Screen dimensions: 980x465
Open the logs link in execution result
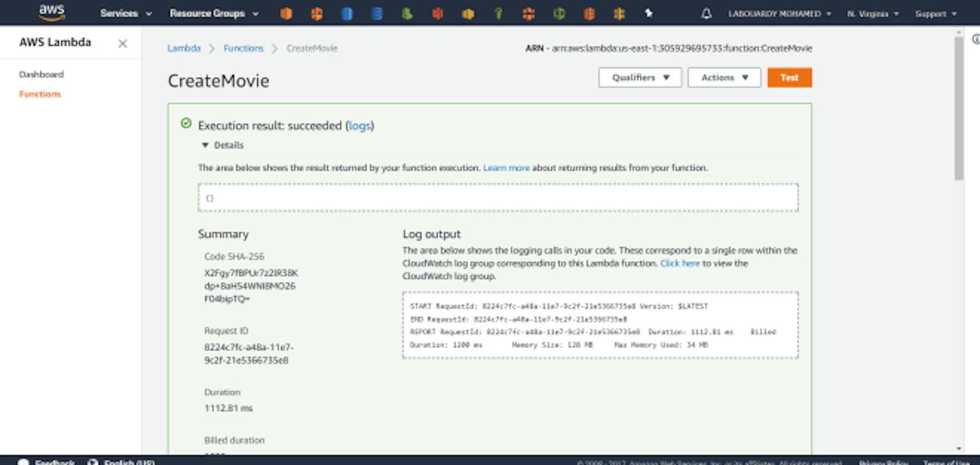(360, 126)
